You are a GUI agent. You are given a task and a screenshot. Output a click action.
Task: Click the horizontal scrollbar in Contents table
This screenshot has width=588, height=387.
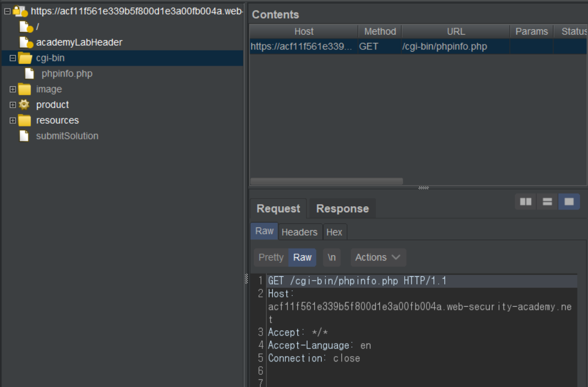[327, 181]
